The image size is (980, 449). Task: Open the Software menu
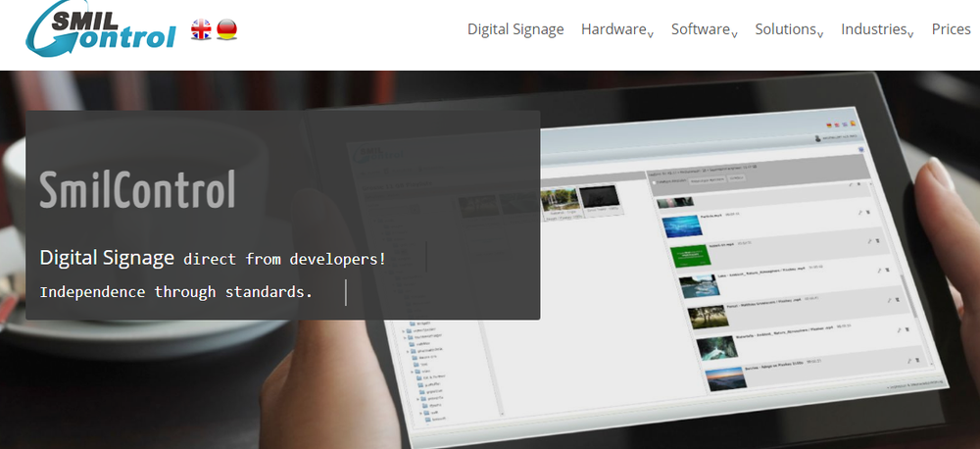[x=701, y=29]
